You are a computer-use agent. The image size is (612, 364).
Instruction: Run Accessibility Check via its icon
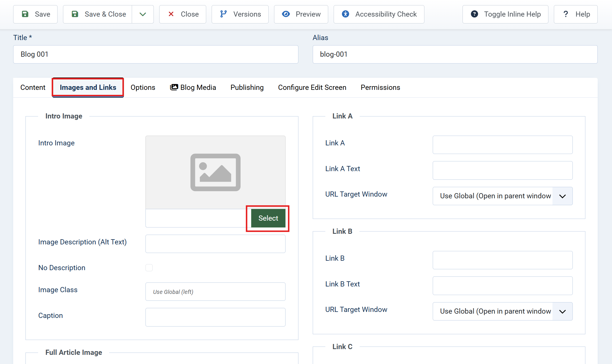point(345,14)
